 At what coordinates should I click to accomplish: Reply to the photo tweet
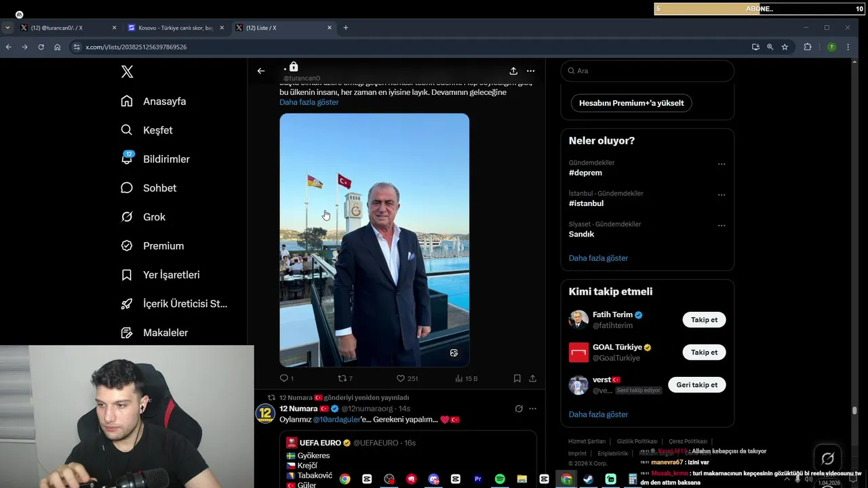(286, 378)
